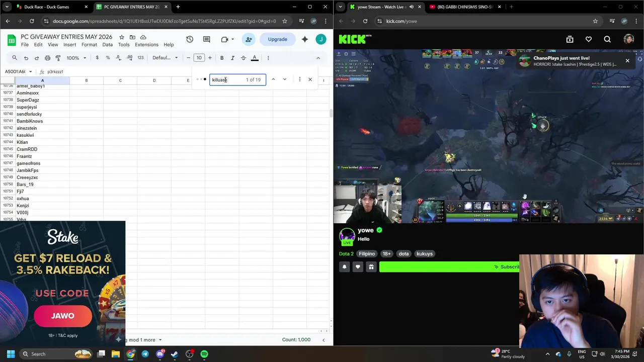Click the Share people icon in Sheets
Viewport: 644px width, 362px height.
point(249,39)
